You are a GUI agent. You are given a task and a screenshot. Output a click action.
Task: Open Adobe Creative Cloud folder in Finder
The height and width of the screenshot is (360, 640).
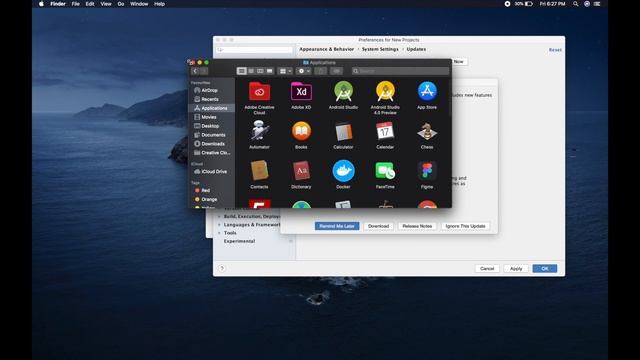click(259, 91)
